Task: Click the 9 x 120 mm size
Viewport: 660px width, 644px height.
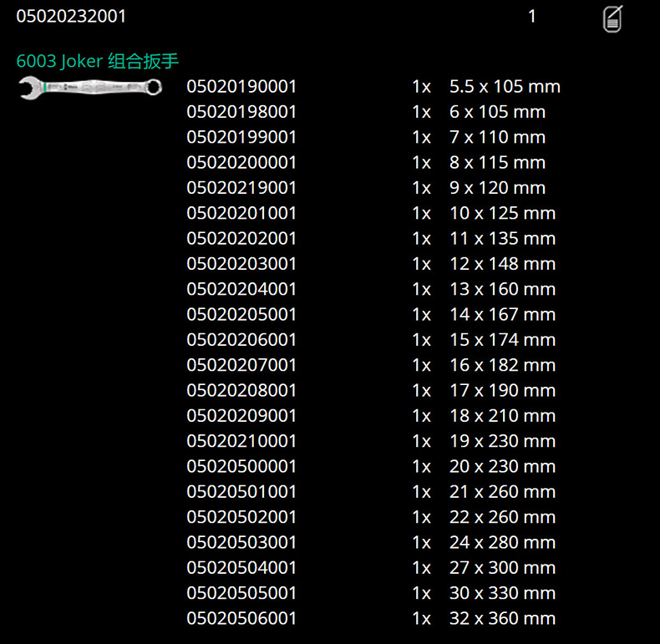Action: (497, 188)
